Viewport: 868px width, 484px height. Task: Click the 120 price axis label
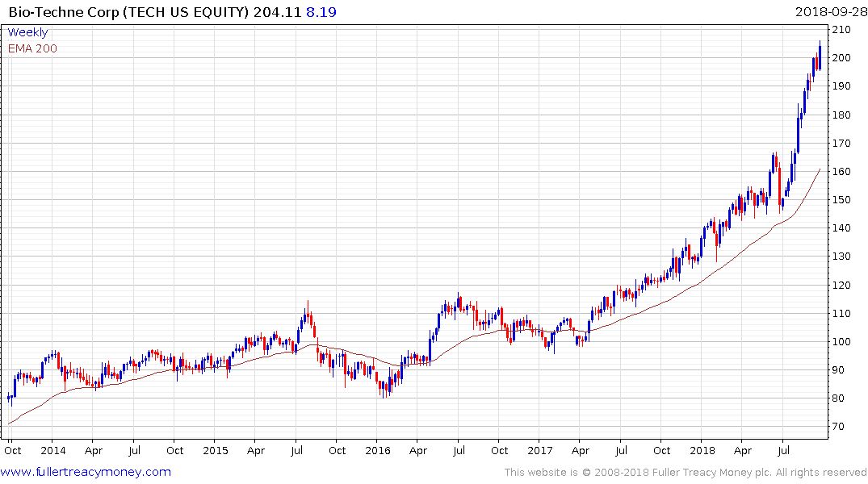coord(841,284)
